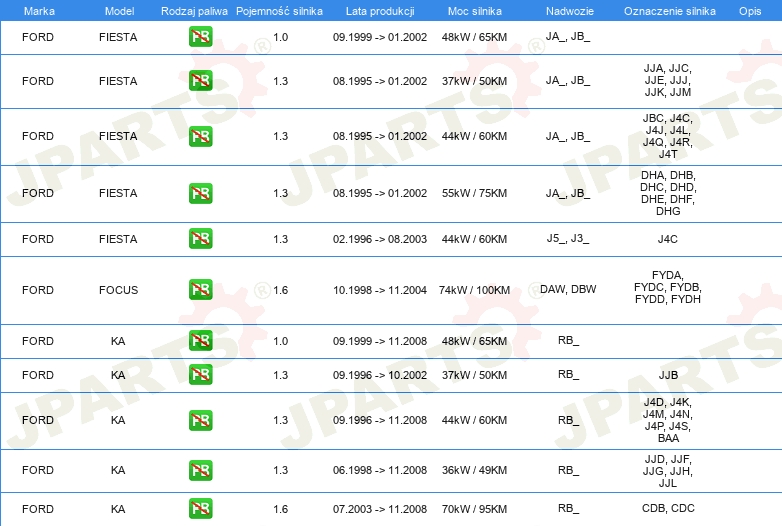This screenshot has height=526, width=782.
Task: Click the Model column header
Action: [x=119, y=11]
